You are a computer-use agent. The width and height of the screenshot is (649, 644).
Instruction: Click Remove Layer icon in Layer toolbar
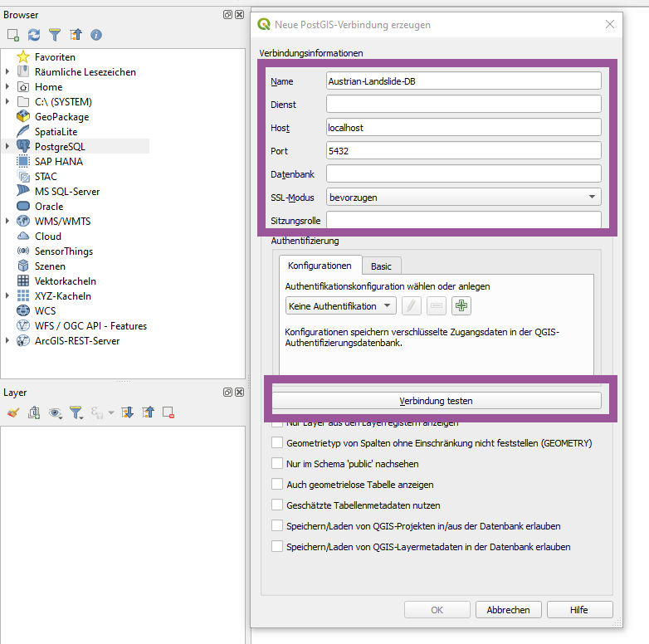pos(168,412)
